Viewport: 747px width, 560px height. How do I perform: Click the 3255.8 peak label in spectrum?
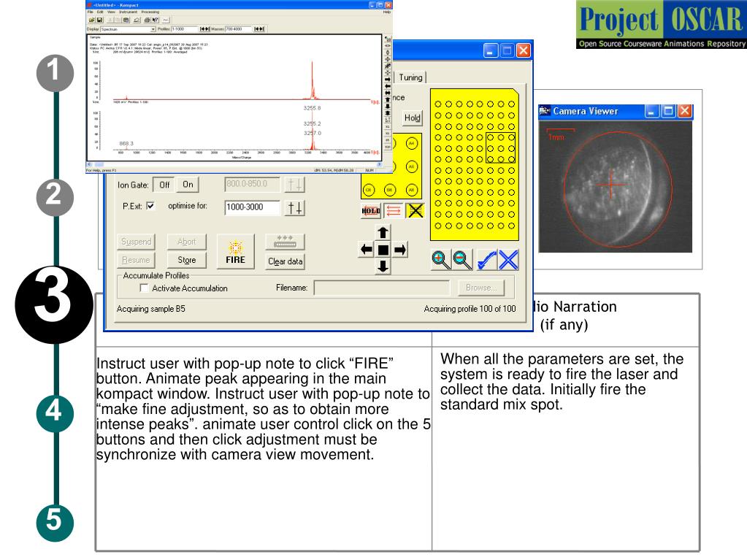point(312,108)
